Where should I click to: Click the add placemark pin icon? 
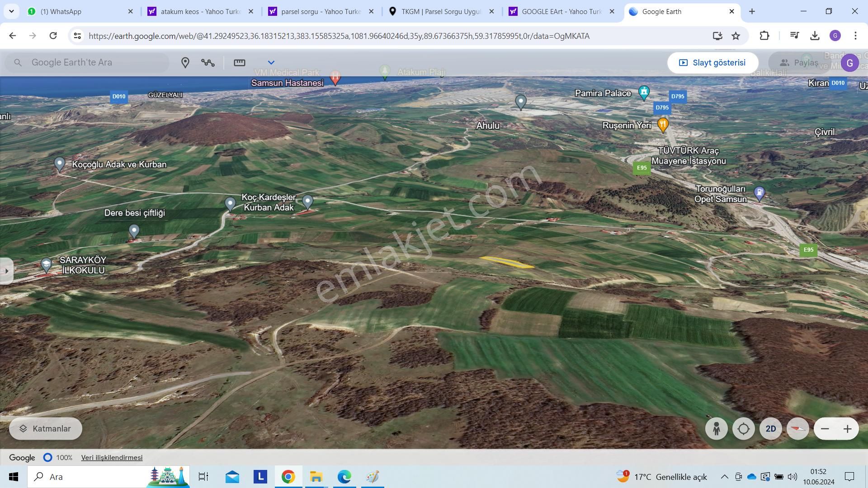(x=185, y=63)
